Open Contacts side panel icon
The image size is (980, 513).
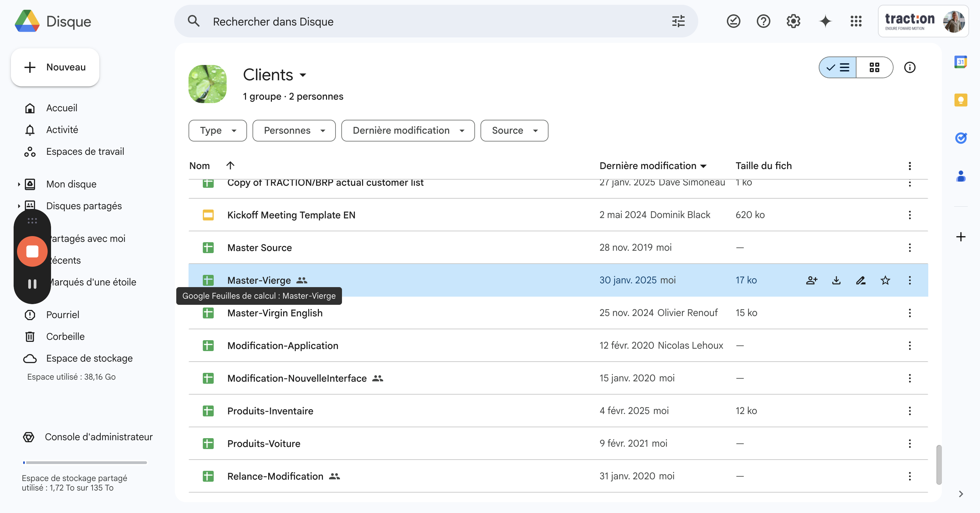[961, 176]
